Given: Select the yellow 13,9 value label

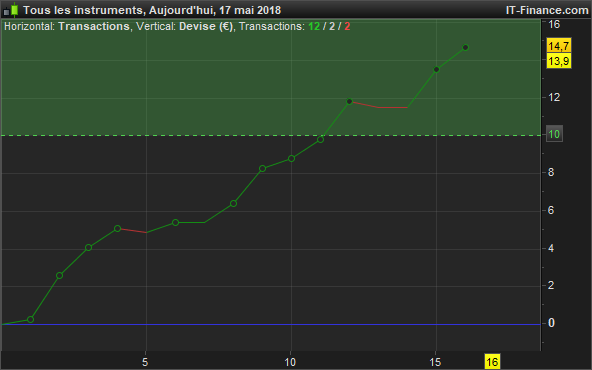Looking at the screenshot, I should pos(559,61).
